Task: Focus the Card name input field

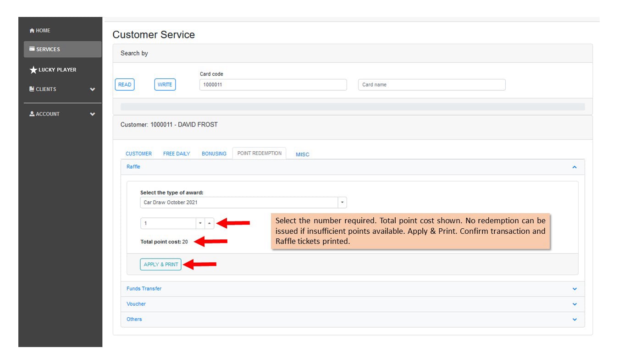Action: (x=432, y=85)
